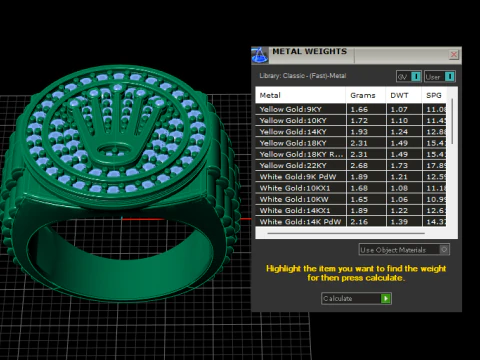Select the Yellow Gold:22KY row
The width and height of the screenshot is (480, 360).
[351, 165]
